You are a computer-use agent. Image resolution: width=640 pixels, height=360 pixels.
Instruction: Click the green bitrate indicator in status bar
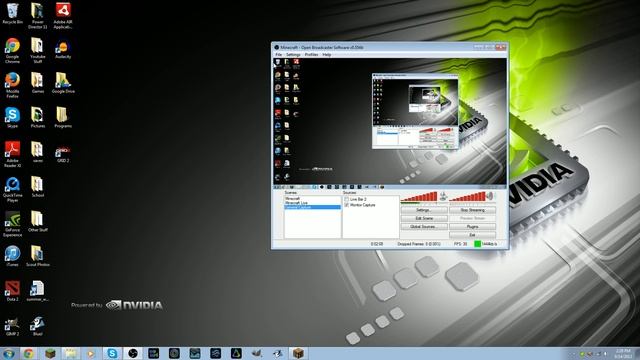click(x=477, y=244)
